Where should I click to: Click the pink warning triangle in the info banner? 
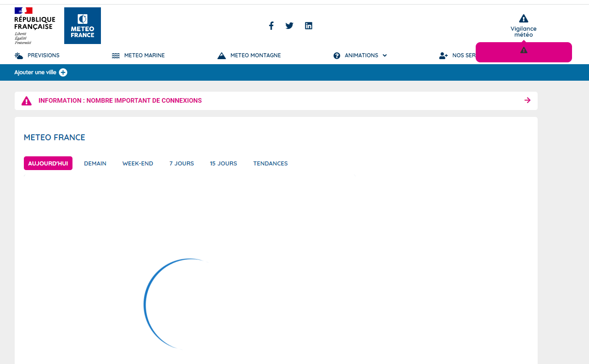tap(27, 101)
